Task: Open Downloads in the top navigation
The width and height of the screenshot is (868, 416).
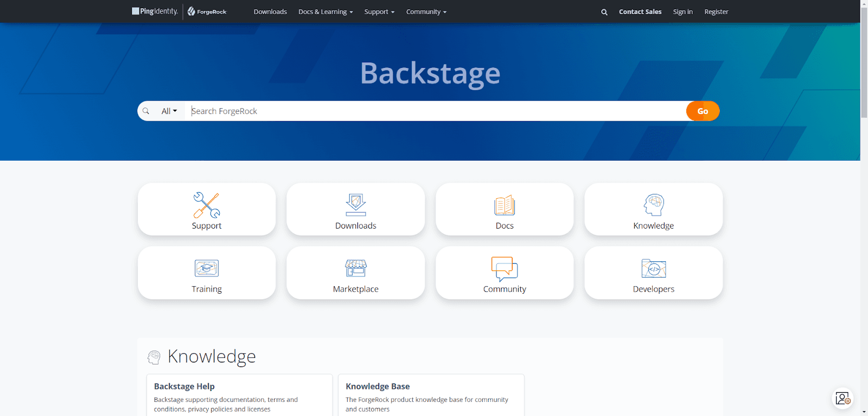Action: click(270, 12)
